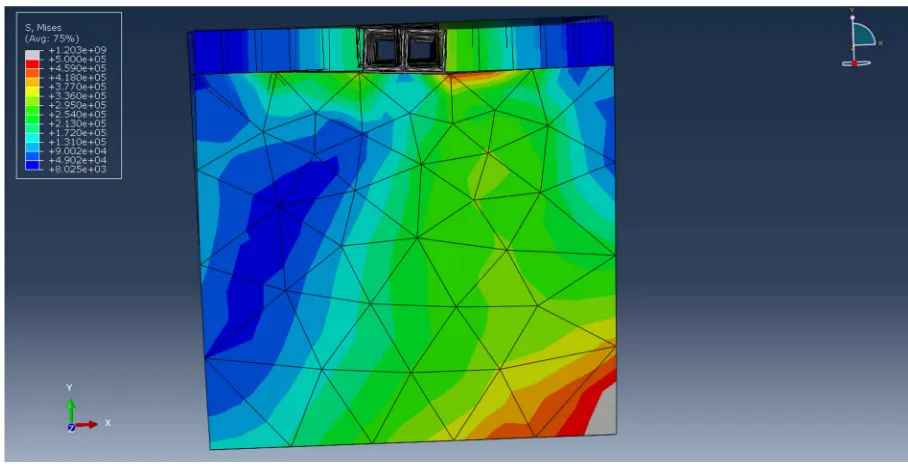
Task: Click the Y-axis handle atop 3D compass
Action: 852,17
